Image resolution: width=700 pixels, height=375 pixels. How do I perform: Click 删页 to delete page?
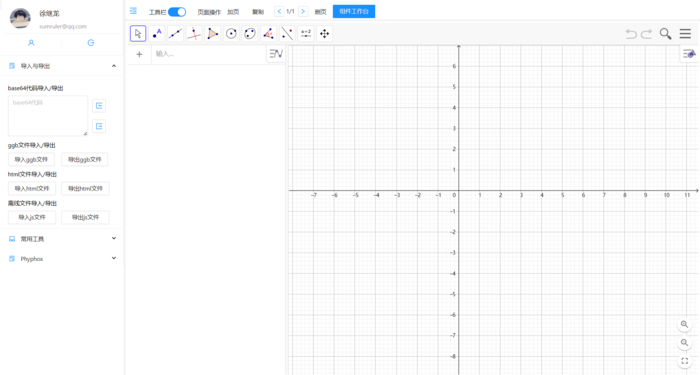coord(321,12)
